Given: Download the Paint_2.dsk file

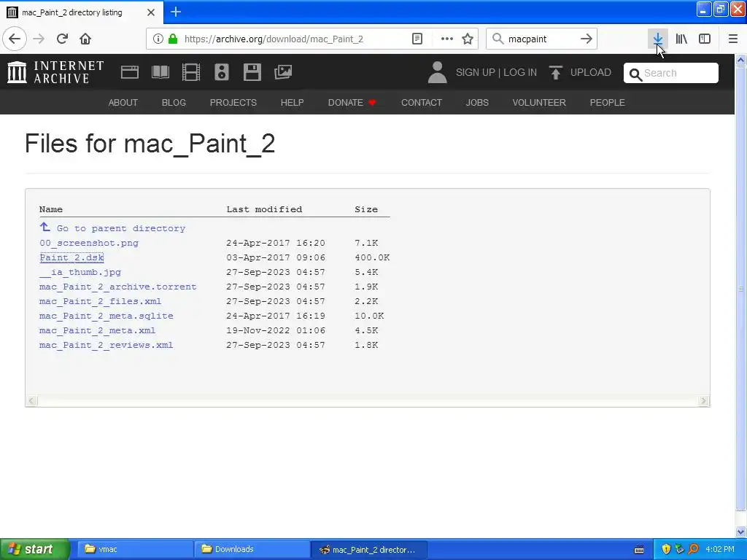Looking at the screenshot, I should 71,257.
